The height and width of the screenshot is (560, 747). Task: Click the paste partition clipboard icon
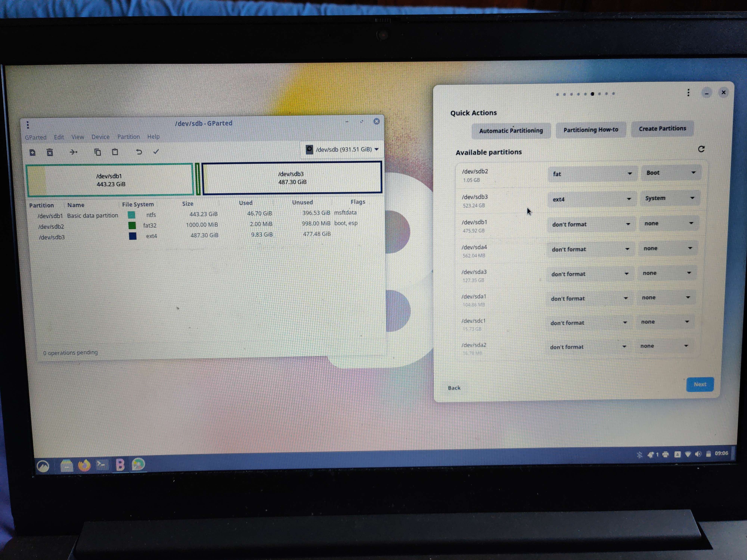coord(115,152)
